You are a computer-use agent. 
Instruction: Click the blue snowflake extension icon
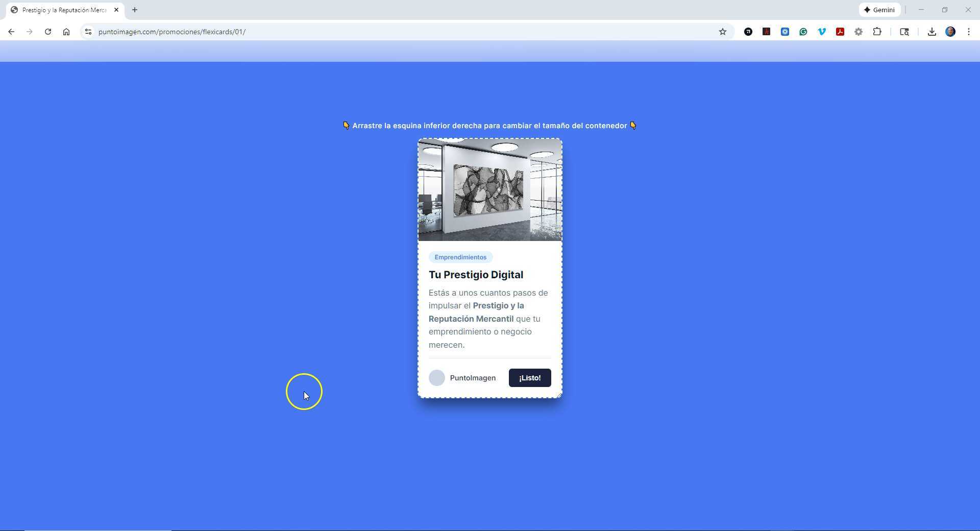click(x=785, y=32)
